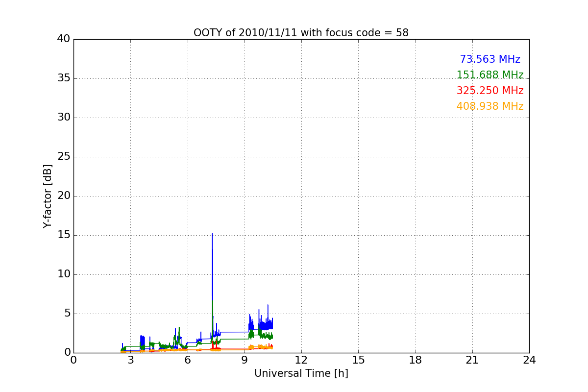Click the Universal Time [h] axis label
This screenshot has width=588, height=392.
pyautogui.click(x=301, y=373)
